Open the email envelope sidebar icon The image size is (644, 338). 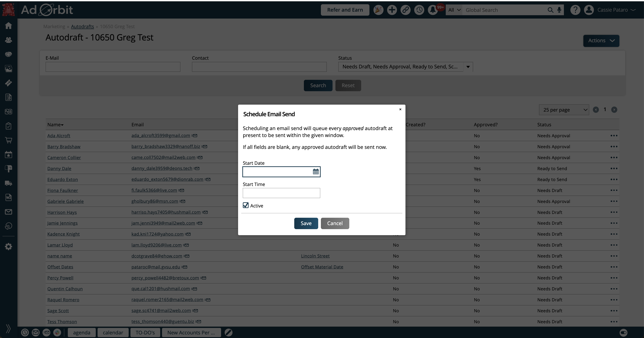(x=9, y=212)
